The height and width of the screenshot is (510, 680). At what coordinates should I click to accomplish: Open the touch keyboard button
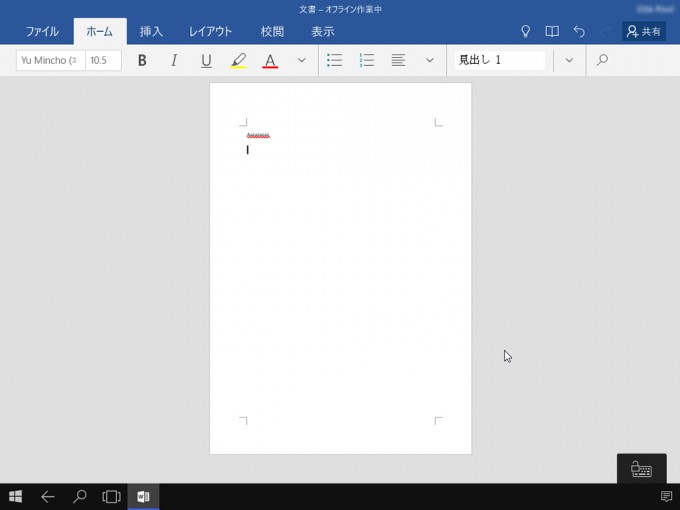(641, 469)
